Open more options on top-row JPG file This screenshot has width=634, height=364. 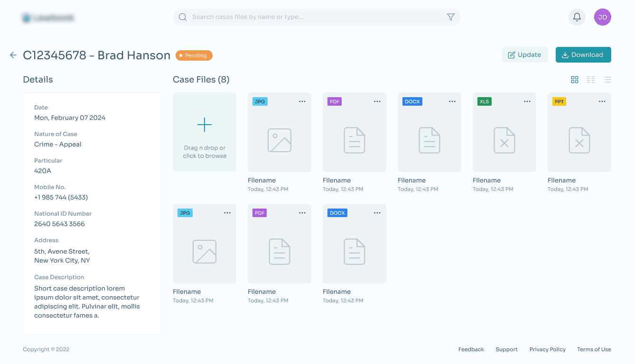pyautogui.click(x=302, y=101)
